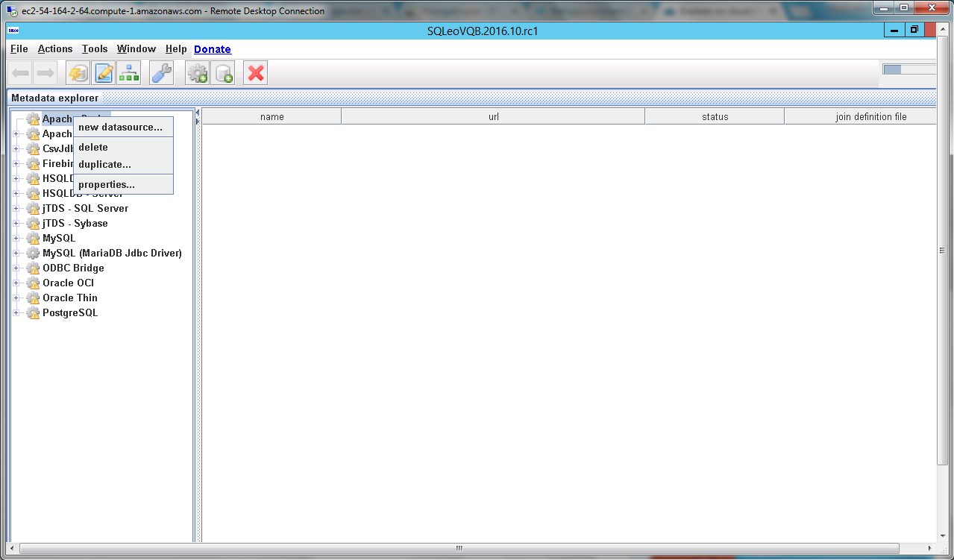Choose 'new datasource...' from the context menu
The image size is (954, 560).
[120, 128]
